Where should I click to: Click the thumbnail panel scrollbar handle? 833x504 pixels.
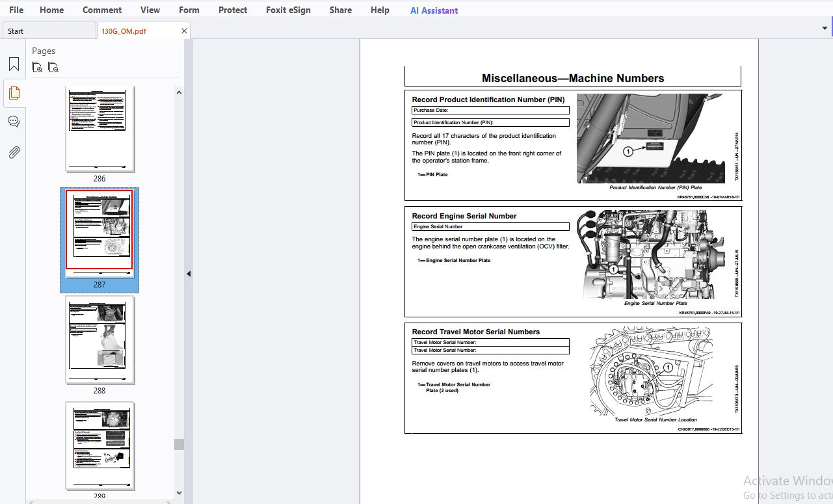pos(179,444)
